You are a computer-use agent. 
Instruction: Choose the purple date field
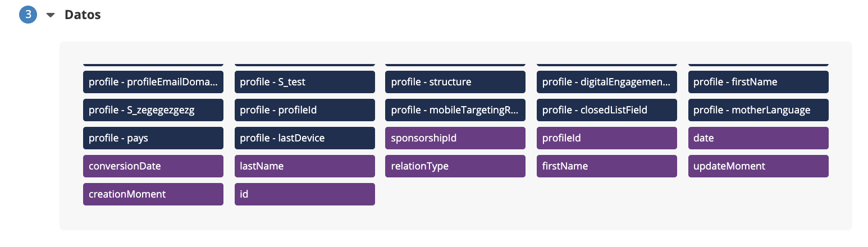coord(758,138)
